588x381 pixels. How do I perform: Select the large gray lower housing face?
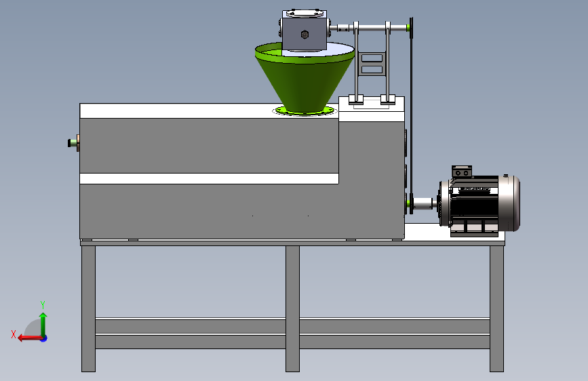point(210,211)
